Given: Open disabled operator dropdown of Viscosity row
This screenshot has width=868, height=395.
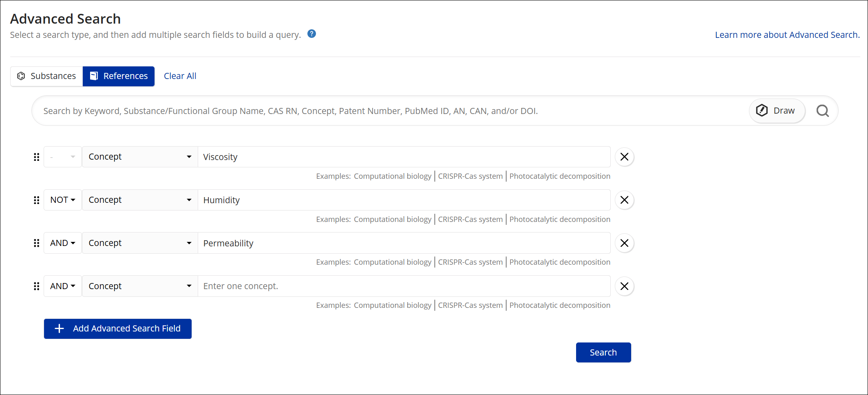Looking at the screenshot, I should pos(63,157).
